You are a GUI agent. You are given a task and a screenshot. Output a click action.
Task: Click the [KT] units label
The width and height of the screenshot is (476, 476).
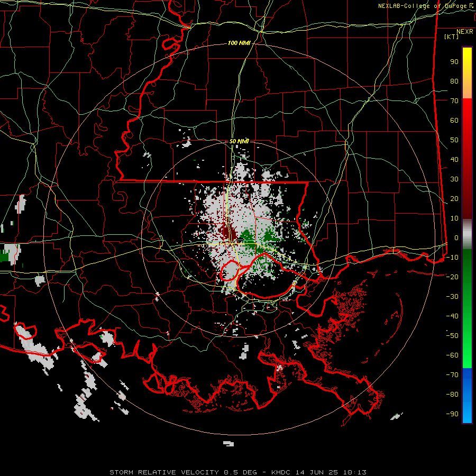pos(452,36)
